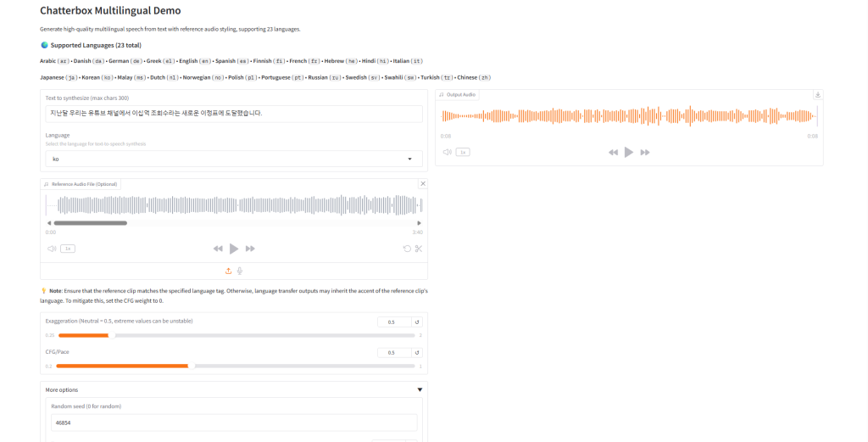
Task: Skip forward in reference audio
Action: point(250,249)
